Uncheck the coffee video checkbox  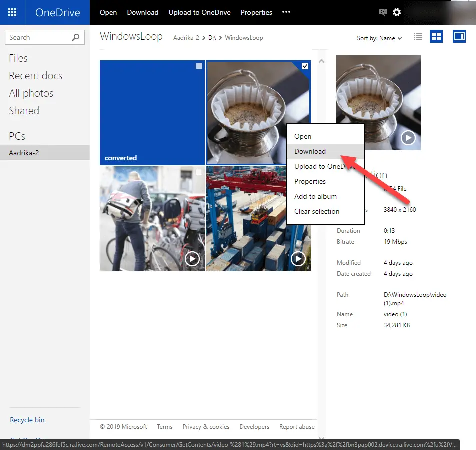tap(305, 66)
